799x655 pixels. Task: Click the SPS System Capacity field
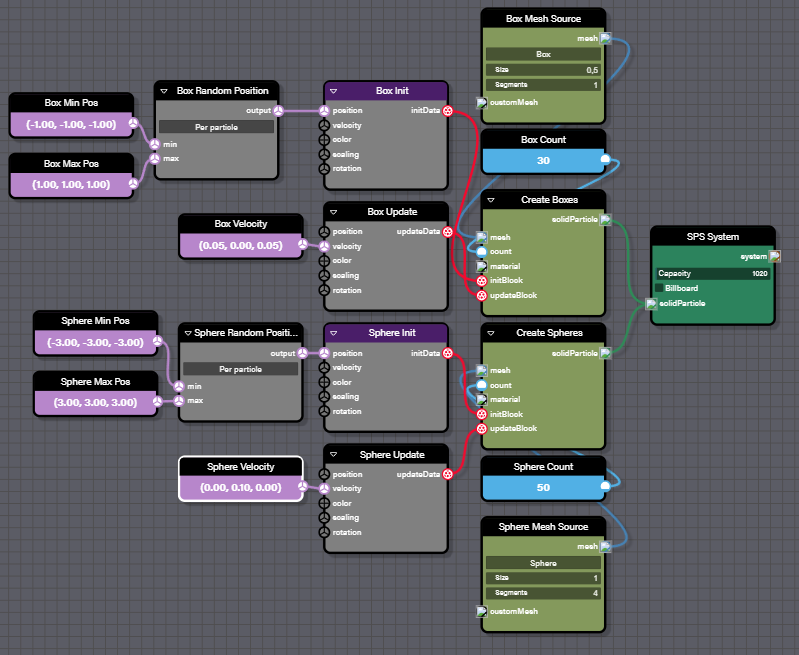coord(713,274)
